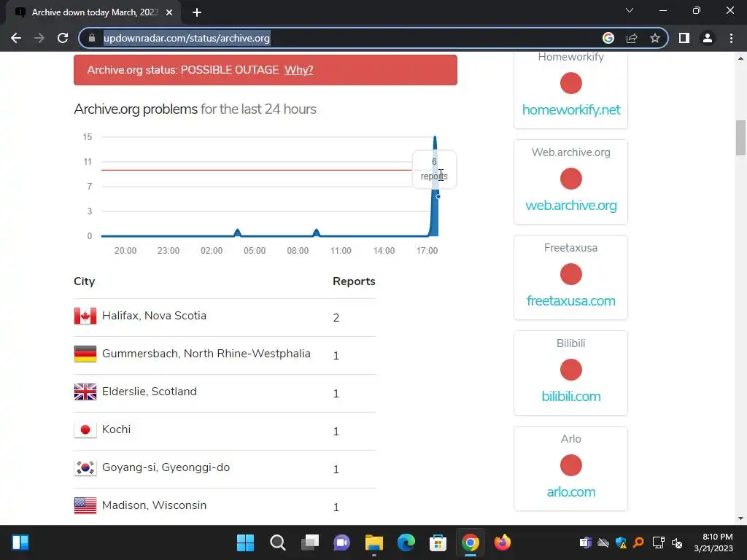
Task: Open Widgets panel on taskbar
Action: [20, 542]
